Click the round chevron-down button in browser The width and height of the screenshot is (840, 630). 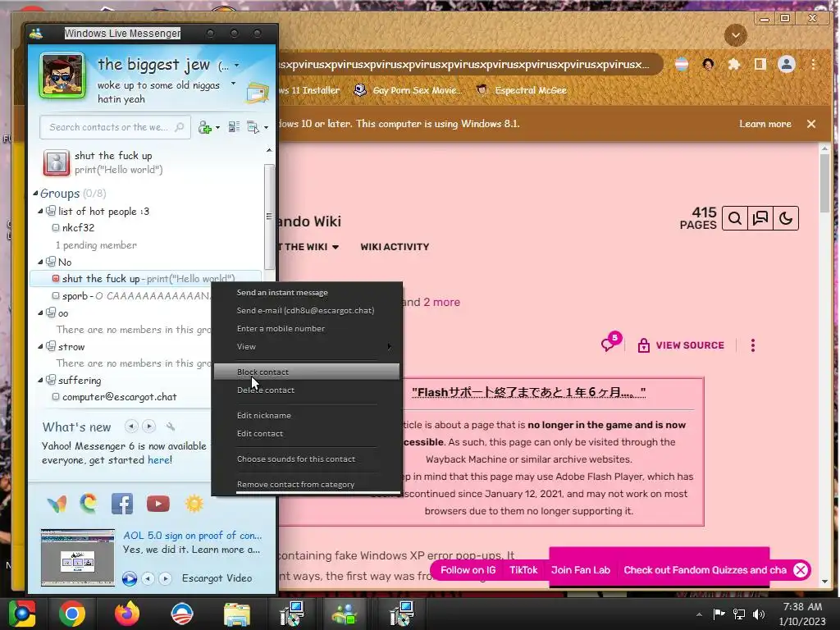(736, 35)
